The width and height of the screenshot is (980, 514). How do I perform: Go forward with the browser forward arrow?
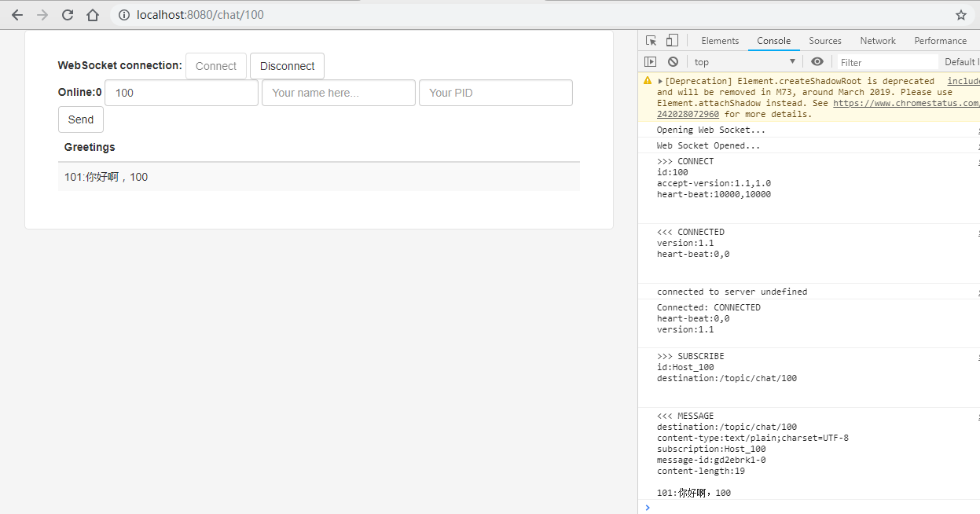(x=42, y=15)
